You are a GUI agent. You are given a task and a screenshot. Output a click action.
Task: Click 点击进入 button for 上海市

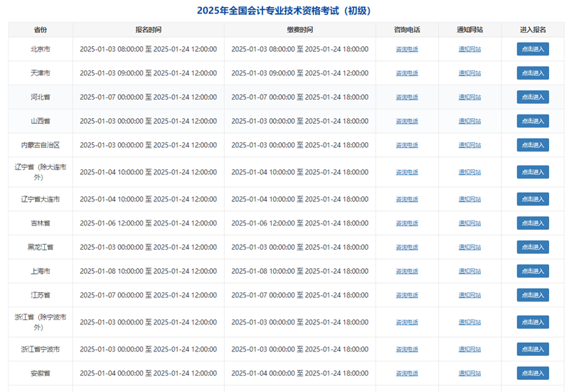532,271
